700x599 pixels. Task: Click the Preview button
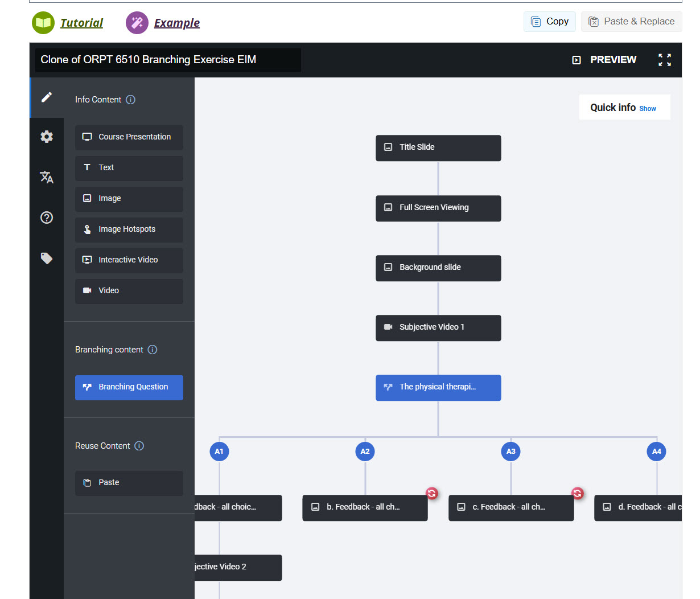604,60
